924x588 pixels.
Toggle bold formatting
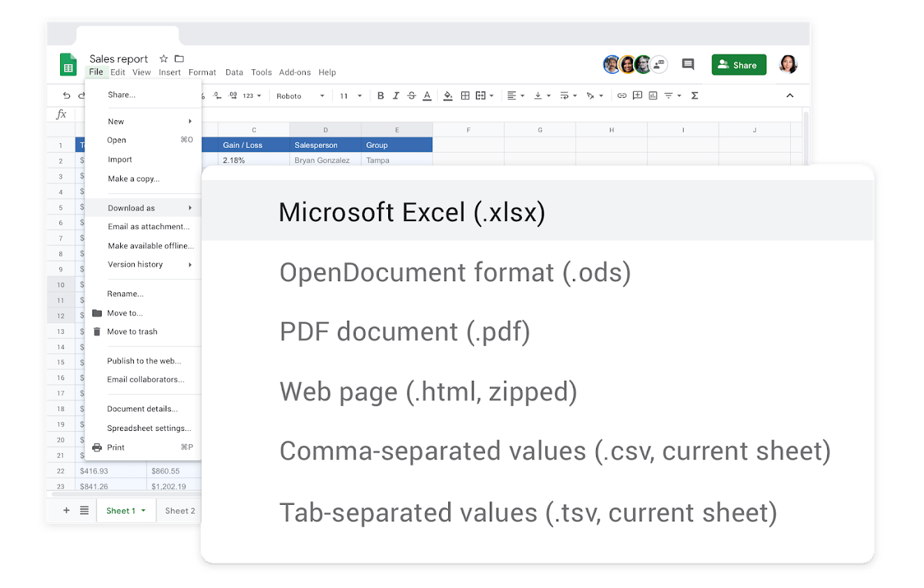380,96
